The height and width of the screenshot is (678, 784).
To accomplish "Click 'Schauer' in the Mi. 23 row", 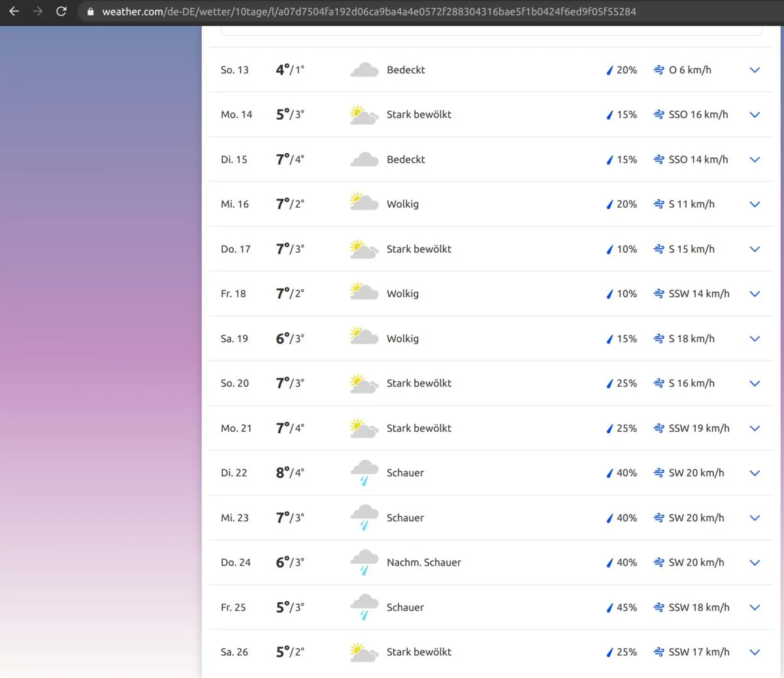I will coord(405,518).
